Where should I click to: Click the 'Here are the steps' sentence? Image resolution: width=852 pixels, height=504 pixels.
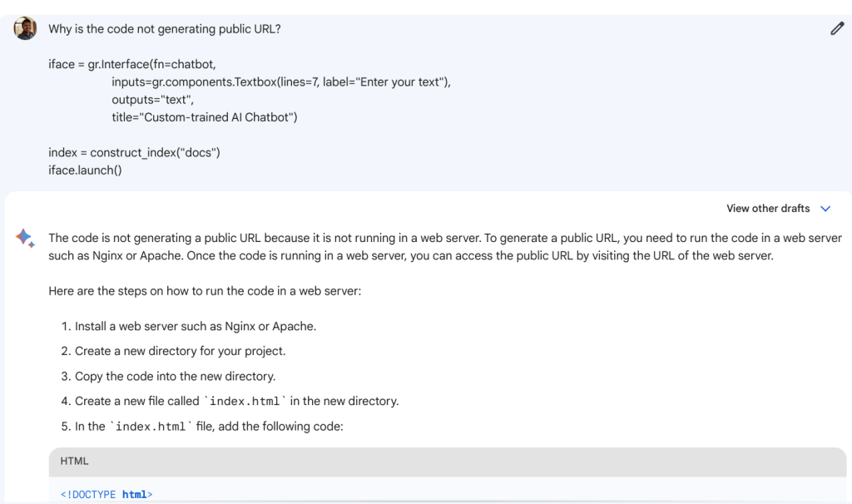click(205, 291)
